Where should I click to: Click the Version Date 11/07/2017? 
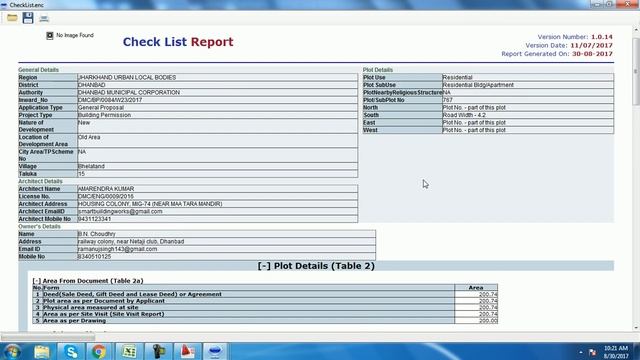click(x=591, y=45)
